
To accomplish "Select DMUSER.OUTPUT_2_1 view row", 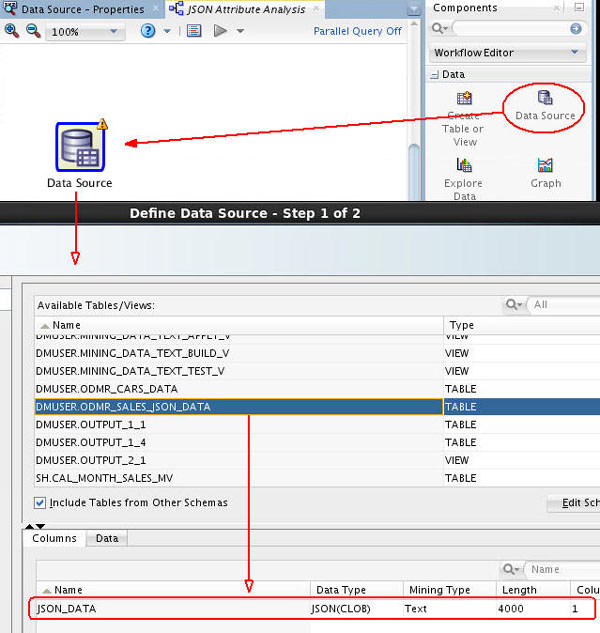I will (x=317, y=460).
